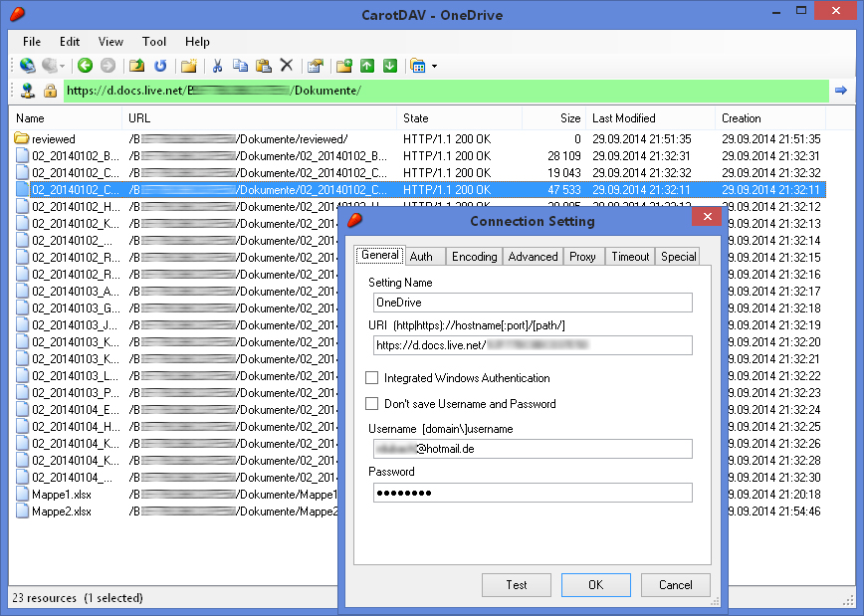Confirm the dialog with OK
The image size is (864, 616).
pyautogui.click(x=595, y=584)
